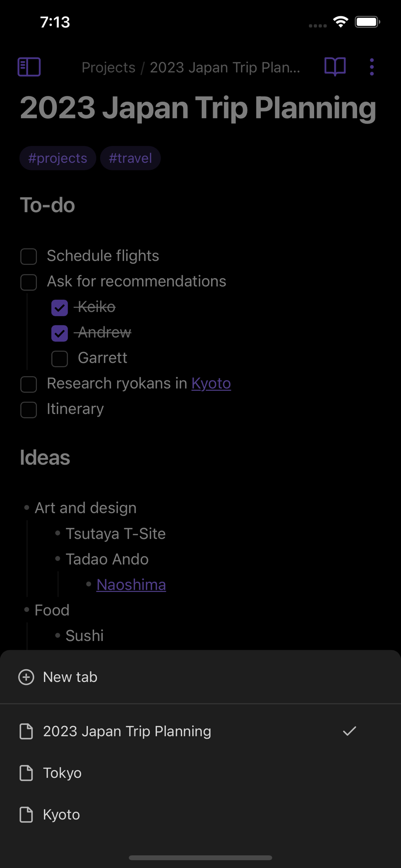The image size is (401, 868).
Task: Follow the Kyoto link in to-do list
Action: (x=211, y=383)
